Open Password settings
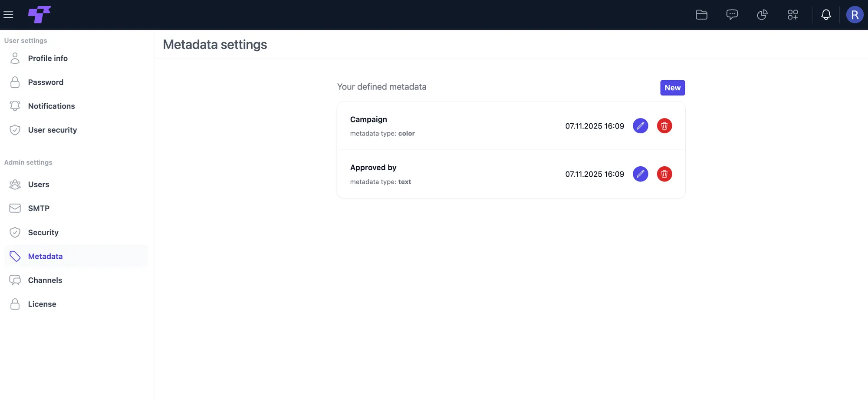 tap(76, 82)
